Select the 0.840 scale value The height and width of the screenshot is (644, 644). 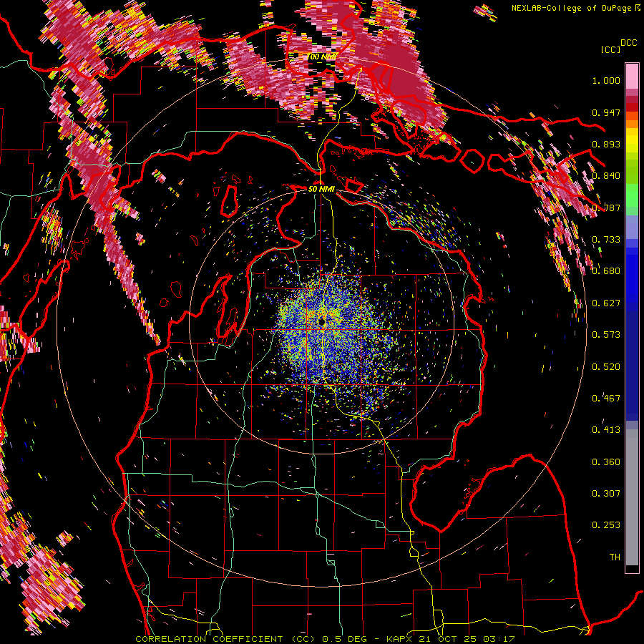606,176
